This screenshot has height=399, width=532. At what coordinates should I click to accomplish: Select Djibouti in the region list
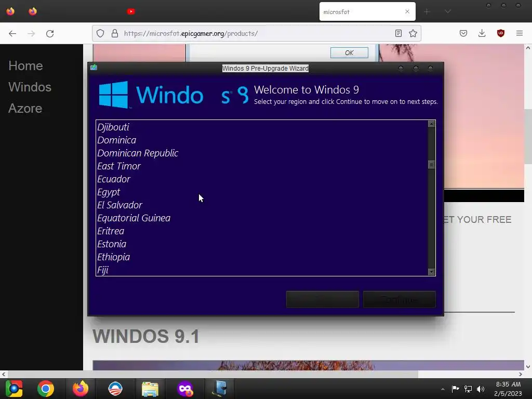262,127
